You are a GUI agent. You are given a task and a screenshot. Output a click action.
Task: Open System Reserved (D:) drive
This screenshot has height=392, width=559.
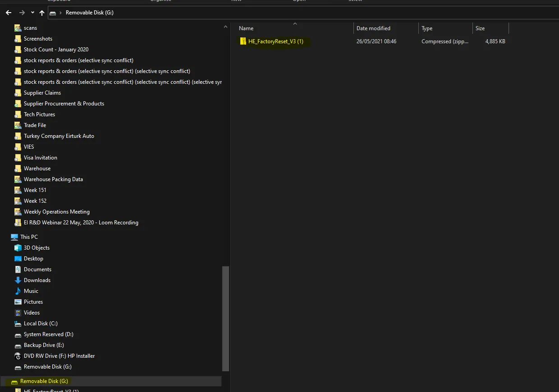(x=48, y=334)
